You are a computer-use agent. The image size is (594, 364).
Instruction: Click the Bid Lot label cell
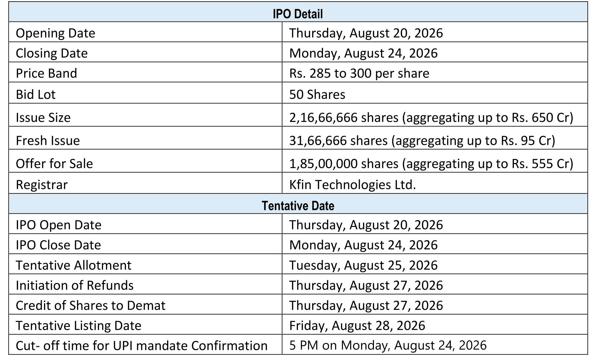coord(145,93)
